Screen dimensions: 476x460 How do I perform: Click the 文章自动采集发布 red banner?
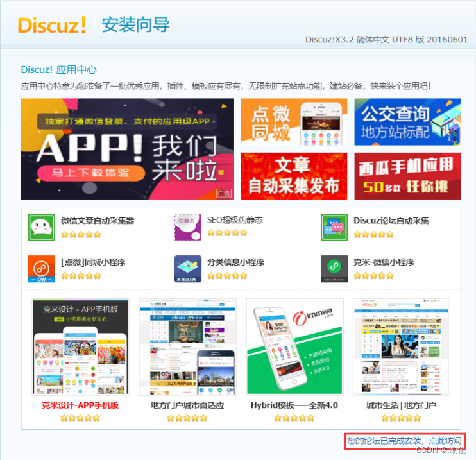(x=294, y=176)
